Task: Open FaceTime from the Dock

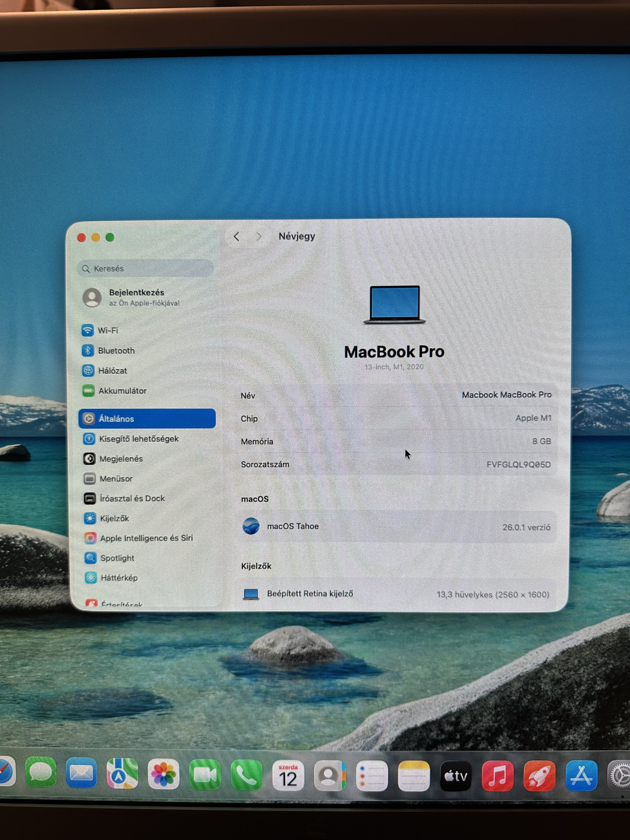Action: coord(205,775)
